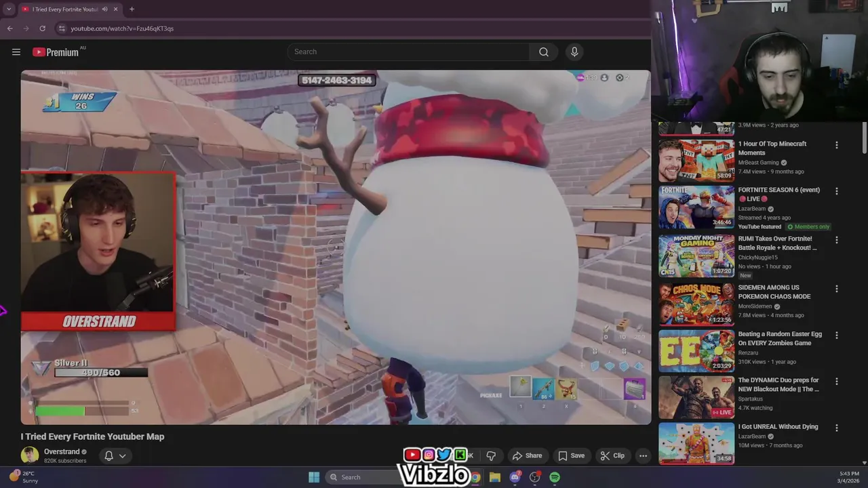Share this video
The height and width of the screenshot is (488, 868).
pos(528,455)
